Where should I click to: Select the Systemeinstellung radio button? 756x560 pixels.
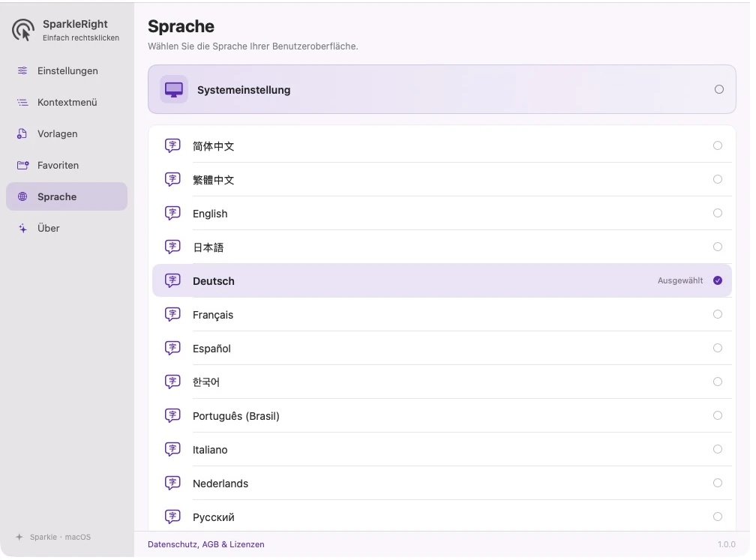click(x=718, y=89)
